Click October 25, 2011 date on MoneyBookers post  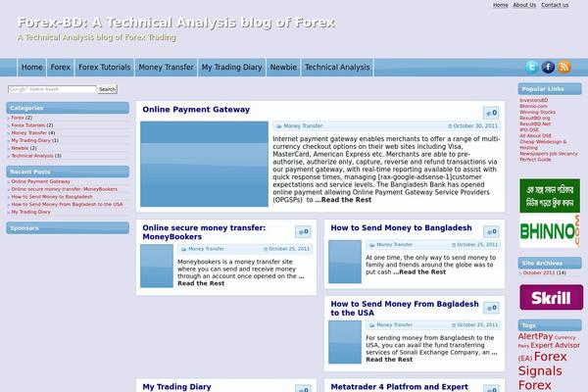[x=289, y=249]
